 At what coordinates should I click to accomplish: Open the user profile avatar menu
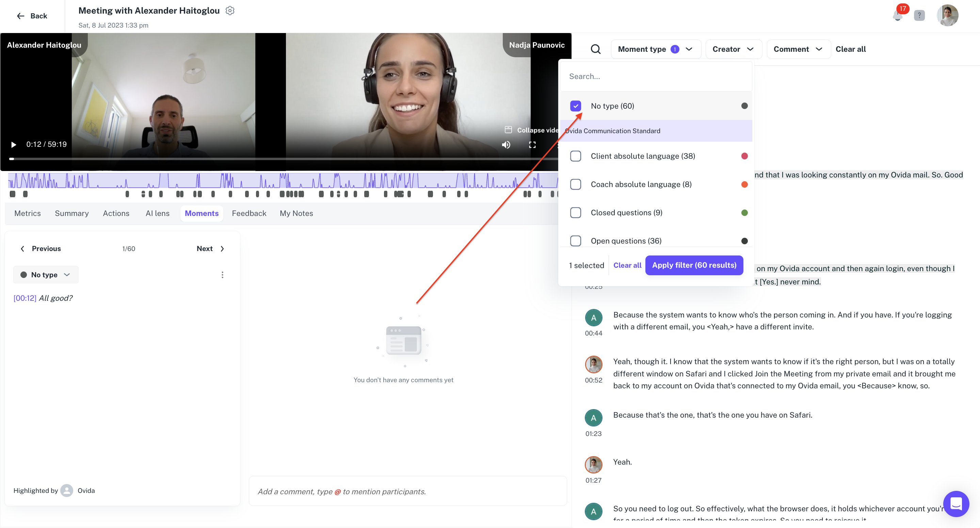(x=947, y=16)
